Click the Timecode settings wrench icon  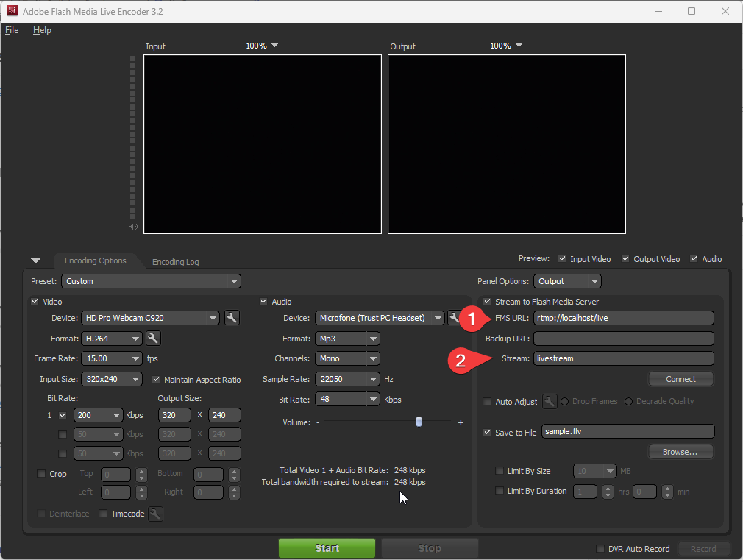pyautogui.click(x=155, y=514)
